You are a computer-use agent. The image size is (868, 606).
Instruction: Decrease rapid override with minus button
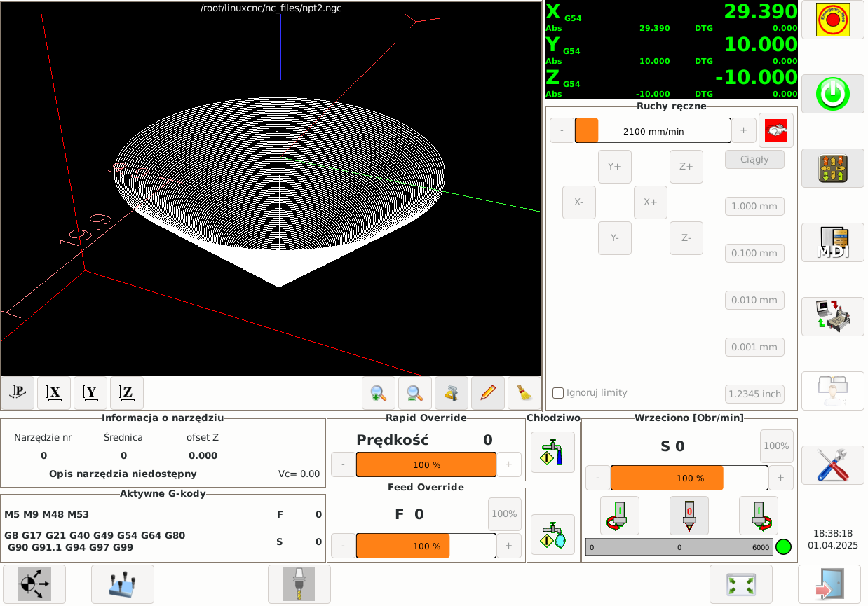(x=343, y=464)
